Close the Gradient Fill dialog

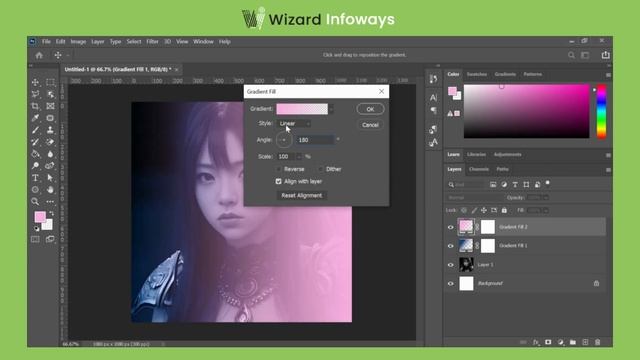(x=381, y=91)
